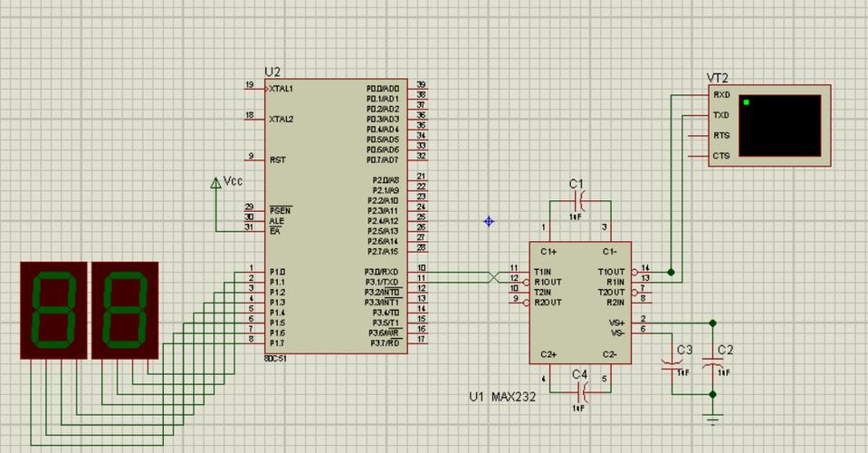Click the P1.7 pin label

click(x=277, y=343)
